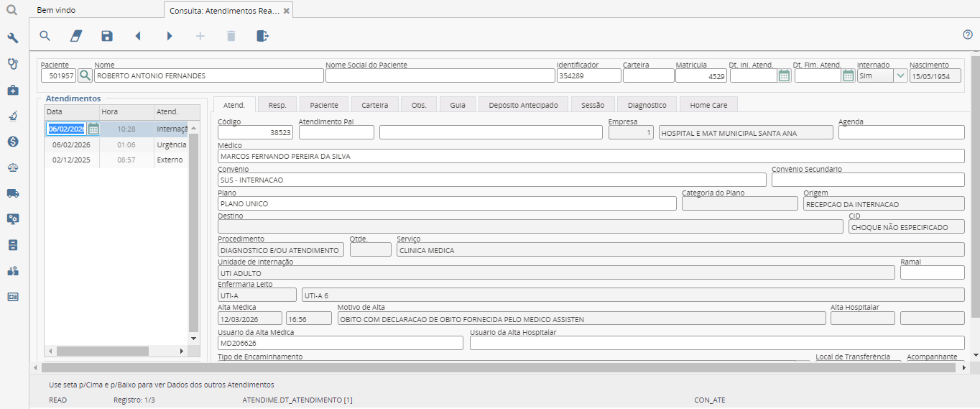The image size is (980, 409).
Task: Expand the Internado dropdown
Action: click(900, 75)
